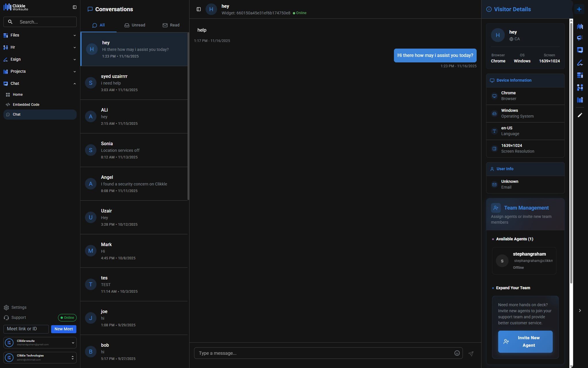Image resolution: width=588 pixels, height=368 pixels.
Task: Click the pencil edit icon in right rail
Action: click(x=580, y=115)
